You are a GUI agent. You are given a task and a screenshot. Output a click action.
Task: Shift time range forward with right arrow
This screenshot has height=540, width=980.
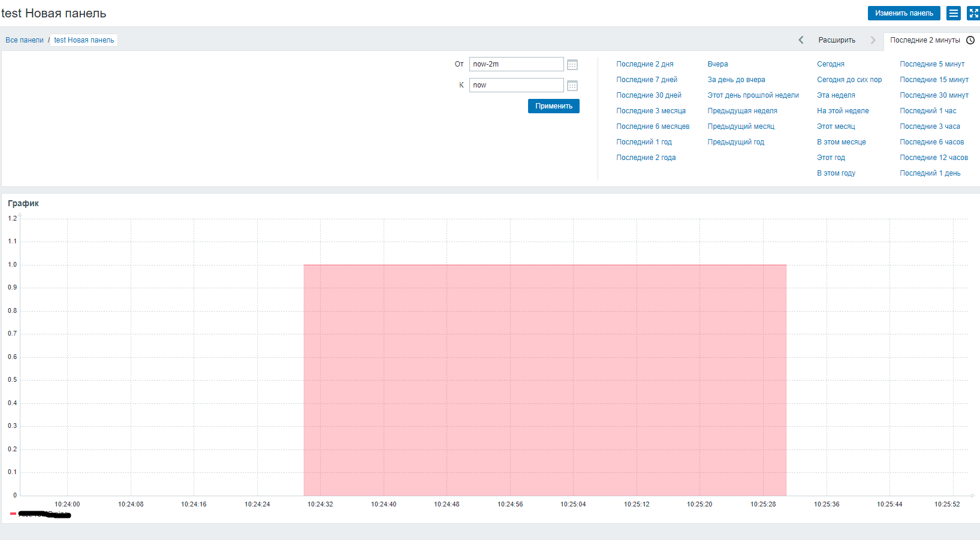873,40
